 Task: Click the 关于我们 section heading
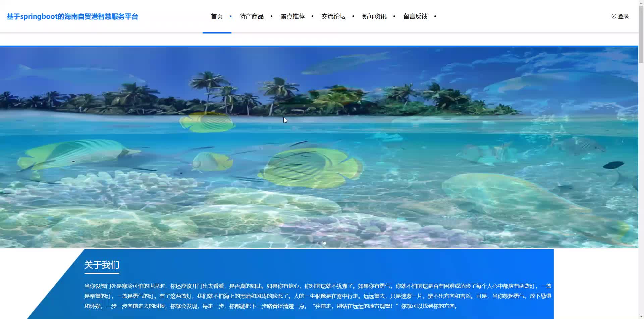point(102,265)
